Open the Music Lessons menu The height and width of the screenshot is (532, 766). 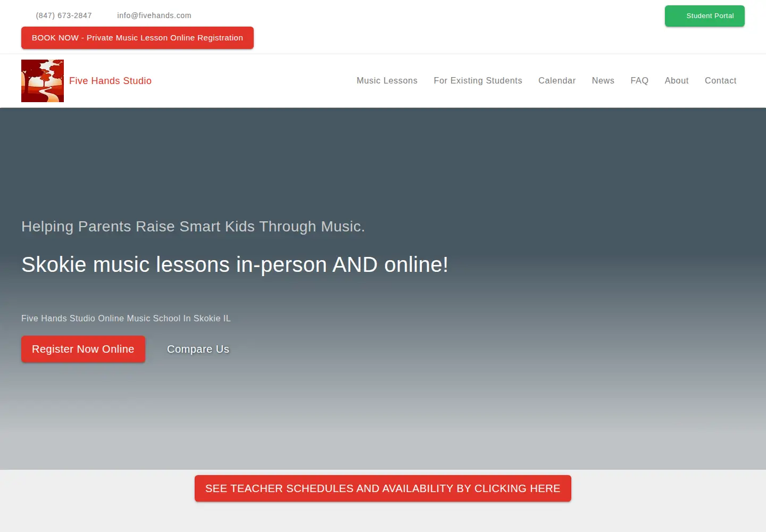click(x=387, y=81)
